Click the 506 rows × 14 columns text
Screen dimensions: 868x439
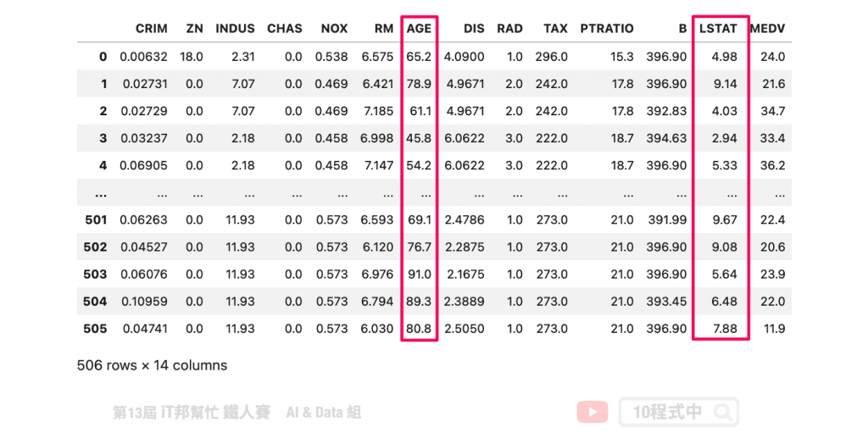pos(153,365)
